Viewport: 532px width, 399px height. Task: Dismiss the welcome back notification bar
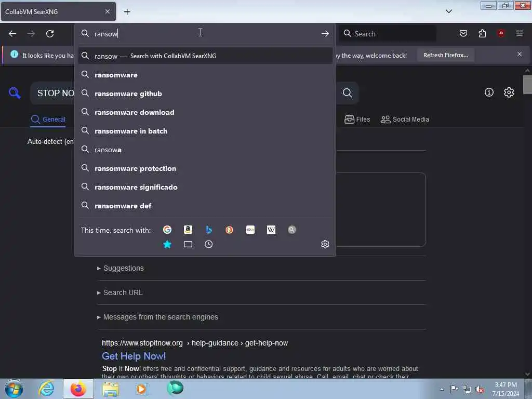coord(520,54)
